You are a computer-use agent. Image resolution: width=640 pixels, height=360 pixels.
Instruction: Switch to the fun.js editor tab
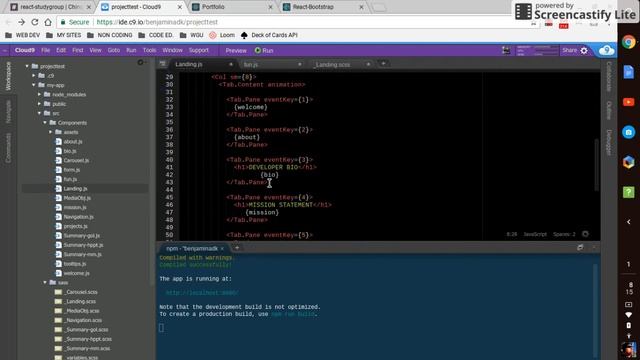[x=271, y=64]
